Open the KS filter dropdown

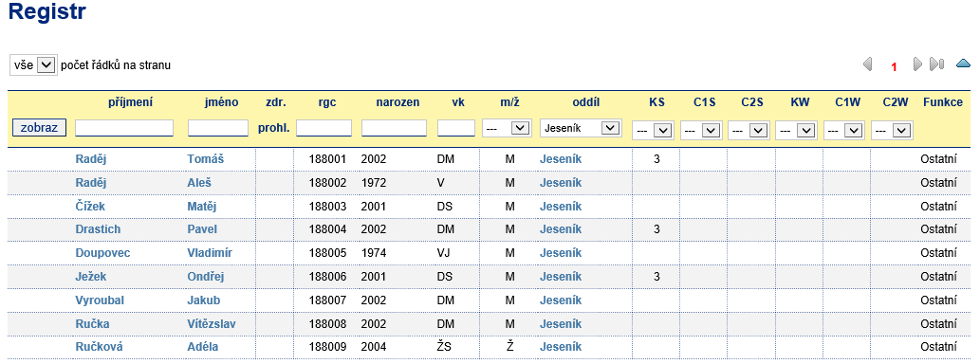tap(653, 131)
